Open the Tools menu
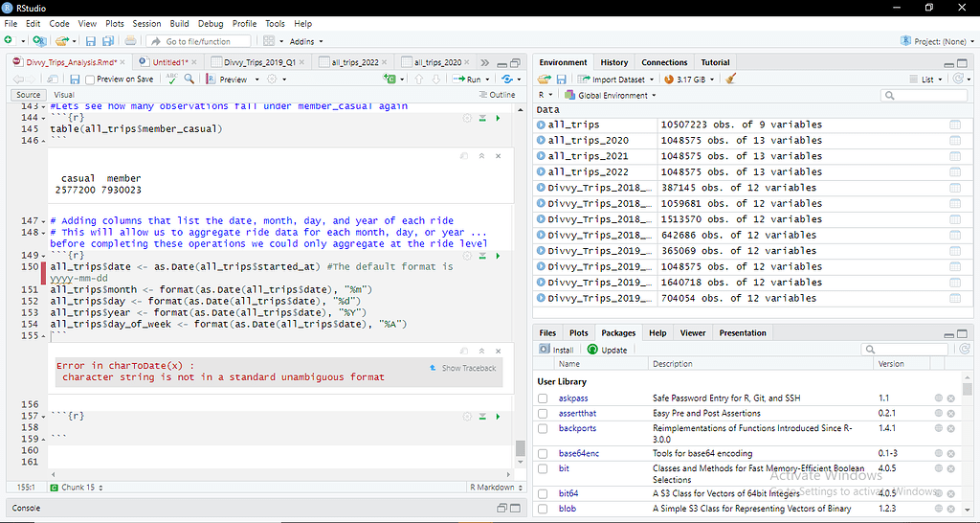The height and width of the screenshot is (523, 980). [x=275, y=23]
